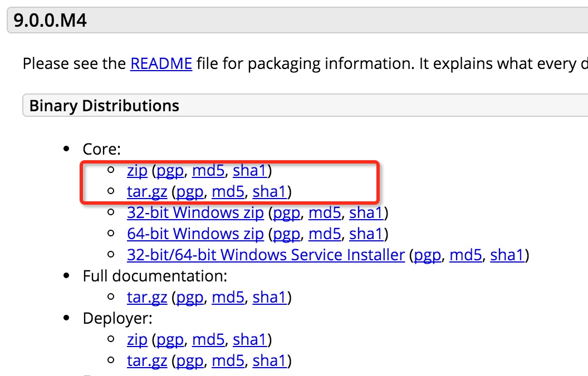This screenshot has width=588, height=376.
Task: Open pgp for 32-bit Windows zip
Action: [x=286, y=213]
